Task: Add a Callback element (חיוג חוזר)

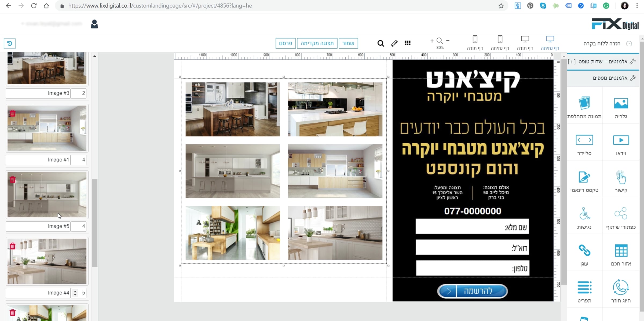Action: [621, 292]
